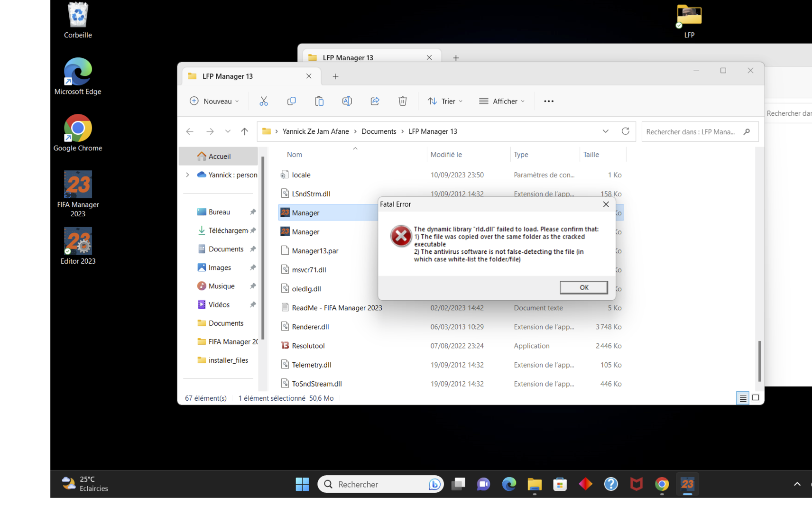Viewport: 812px width, 516px height.
Task: Click the Copy icon in toolbar
Action: click(x=291, y=101)
